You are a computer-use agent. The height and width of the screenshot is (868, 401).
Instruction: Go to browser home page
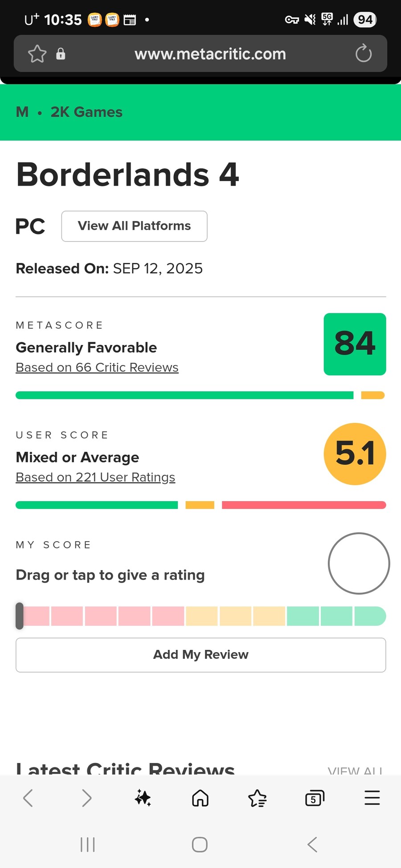click(x=200, y=798)
